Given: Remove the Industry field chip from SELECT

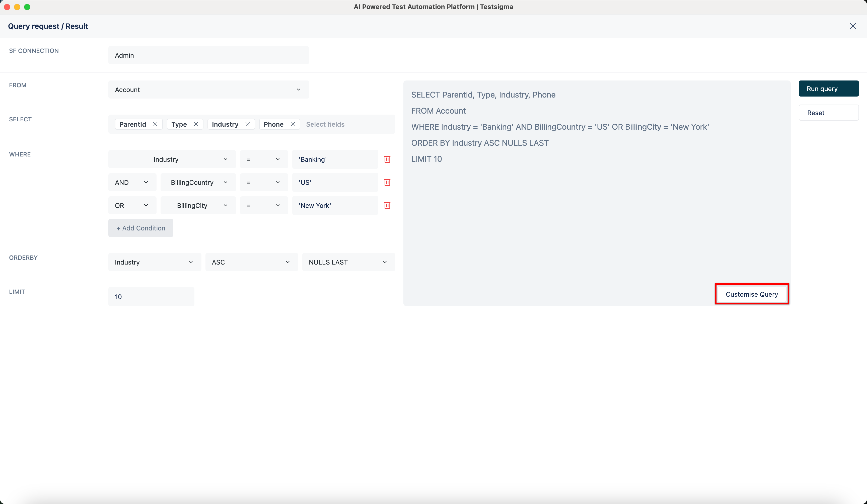Looking at the screenshot, I should pos(248,124).
